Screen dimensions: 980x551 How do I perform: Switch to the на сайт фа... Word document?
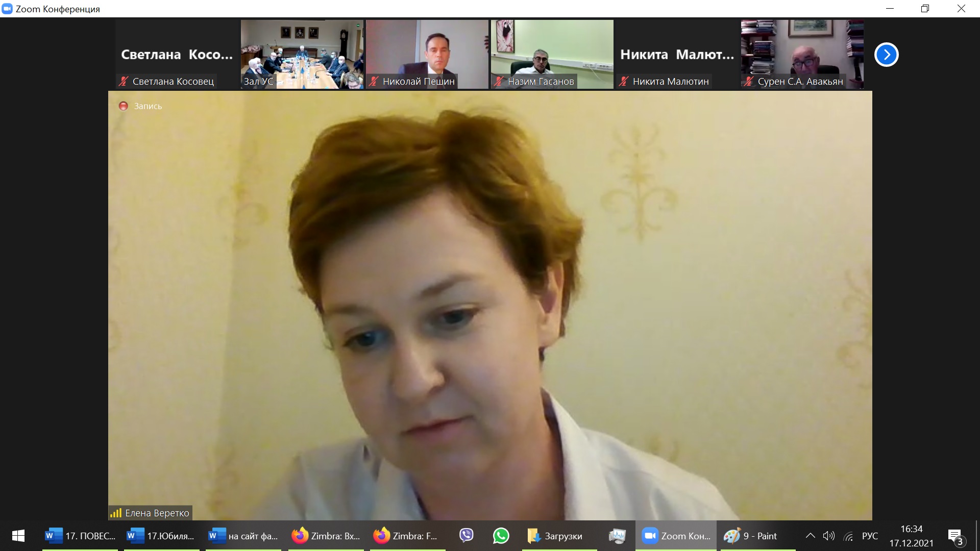click(243, 536)
